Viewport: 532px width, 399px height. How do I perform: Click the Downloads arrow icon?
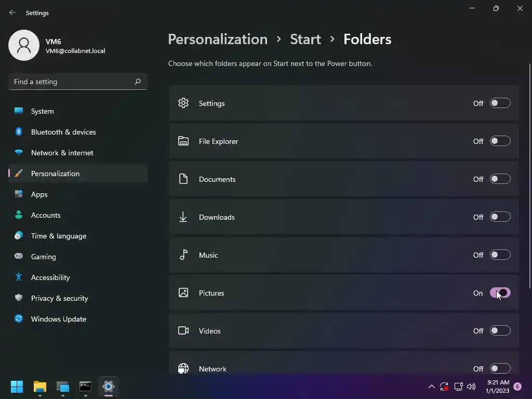tap(183, 217)
